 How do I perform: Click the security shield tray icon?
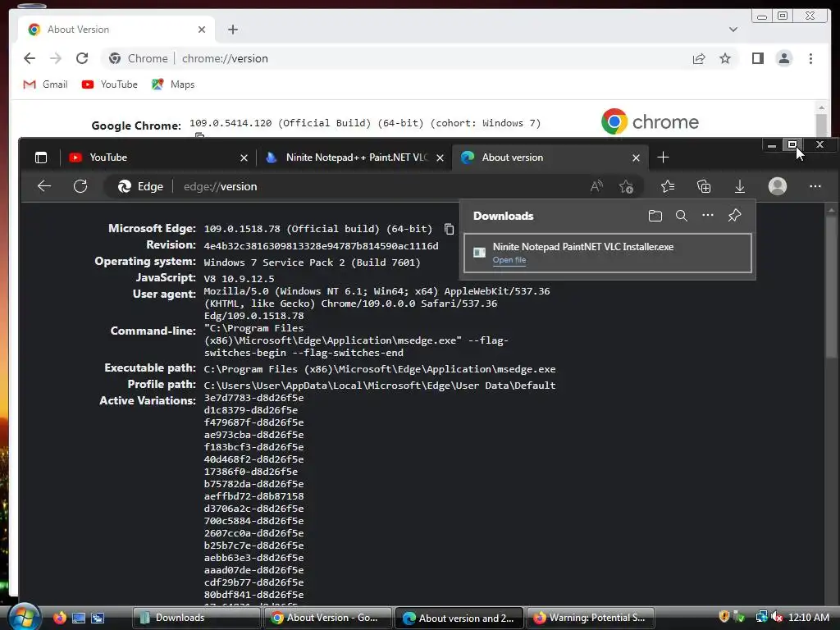tap(724, 617)
